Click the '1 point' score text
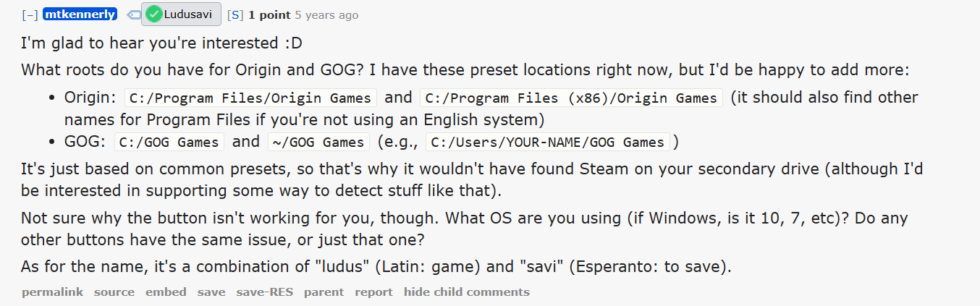 pyautogui.click(x=264, y=15)
